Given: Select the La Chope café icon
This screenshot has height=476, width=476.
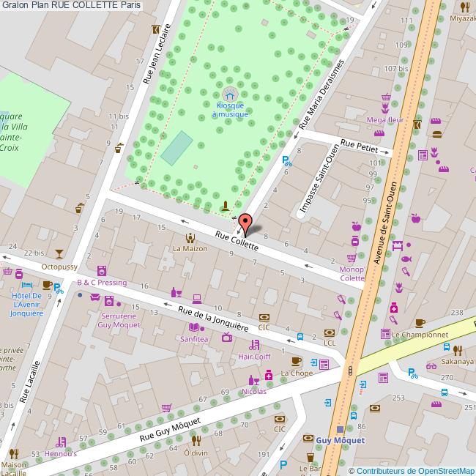Looking at the screenshot, I should pyautogui.click(x=296, y=361).
